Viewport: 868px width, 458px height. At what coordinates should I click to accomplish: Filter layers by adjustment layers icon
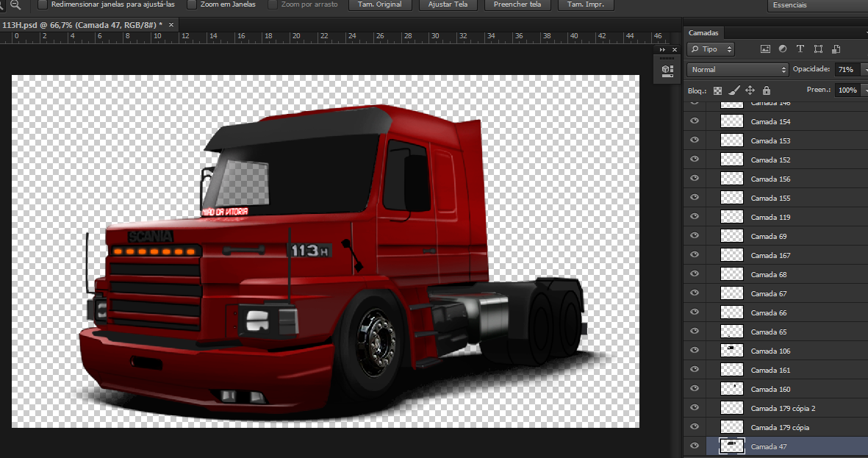(x=783, y=49)
